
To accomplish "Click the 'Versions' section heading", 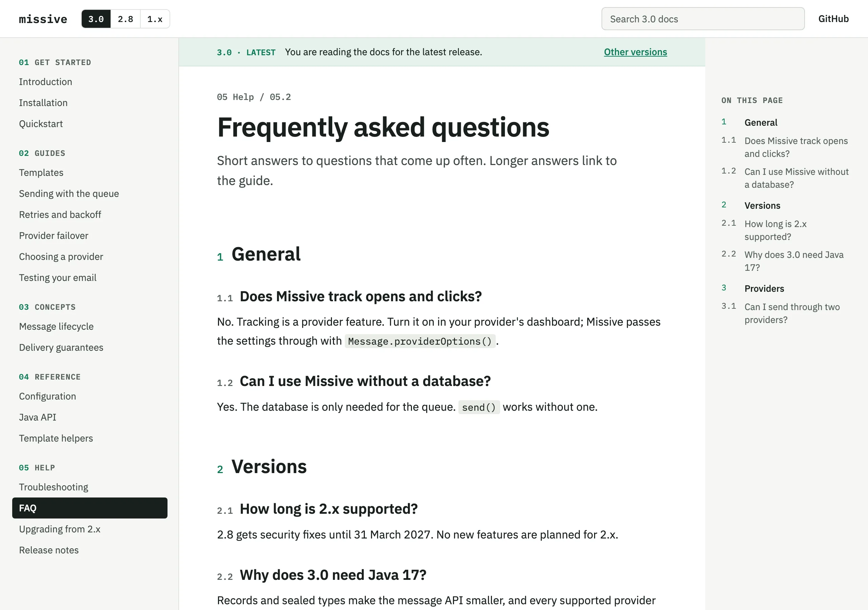I will [x=269, y=466].
